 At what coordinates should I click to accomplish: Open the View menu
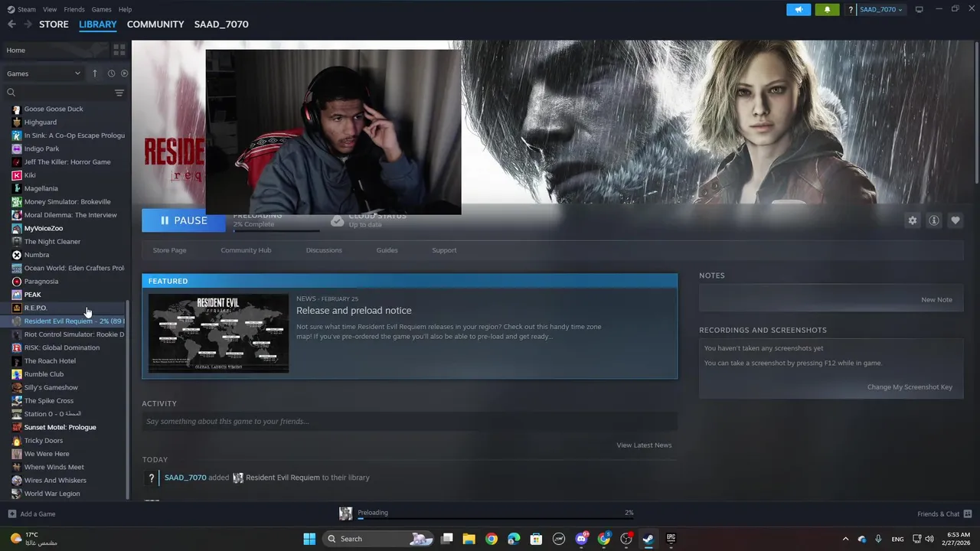(x=50, y=9)
